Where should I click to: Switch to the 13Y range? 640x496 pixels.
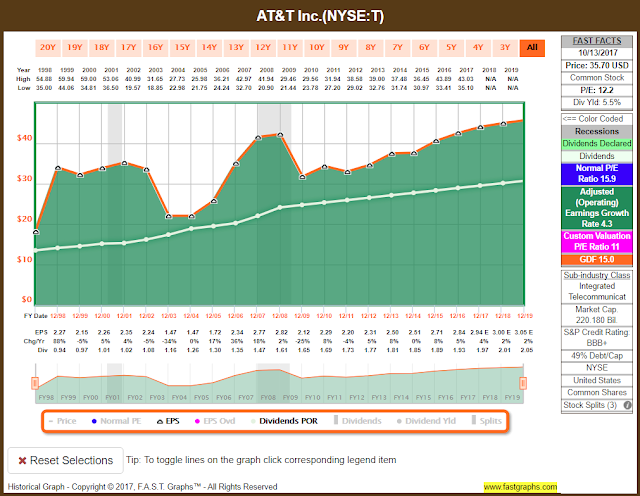tap(236, 47)
